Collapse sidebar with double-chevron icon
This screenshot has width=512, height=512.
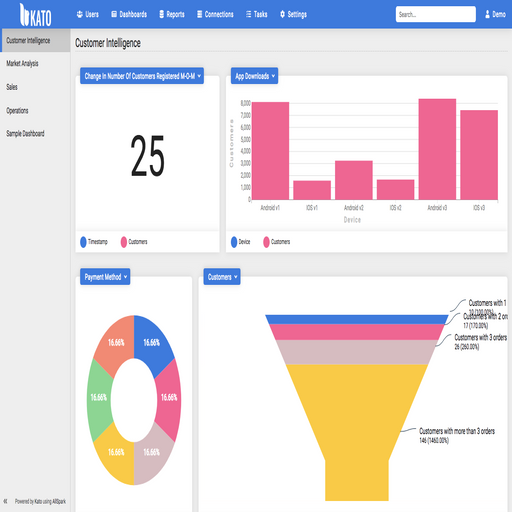point(5,501)
